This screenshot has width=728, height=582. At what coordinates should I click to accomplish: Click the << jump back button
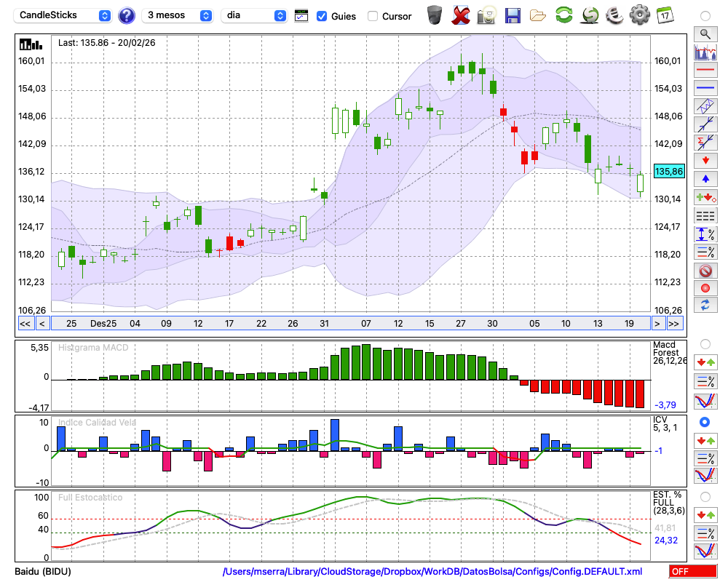[25, 324]
